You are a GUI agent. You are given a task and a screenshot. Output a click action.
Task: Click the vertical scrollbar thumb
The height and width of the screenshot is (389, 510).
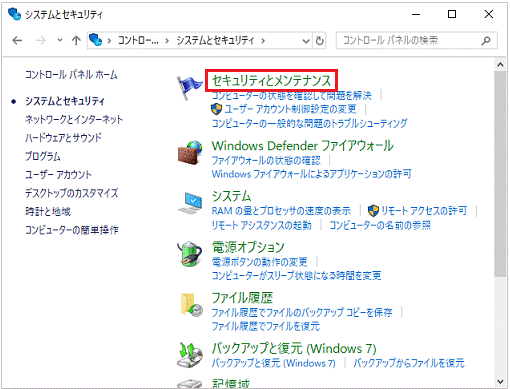tap(500, 173)
